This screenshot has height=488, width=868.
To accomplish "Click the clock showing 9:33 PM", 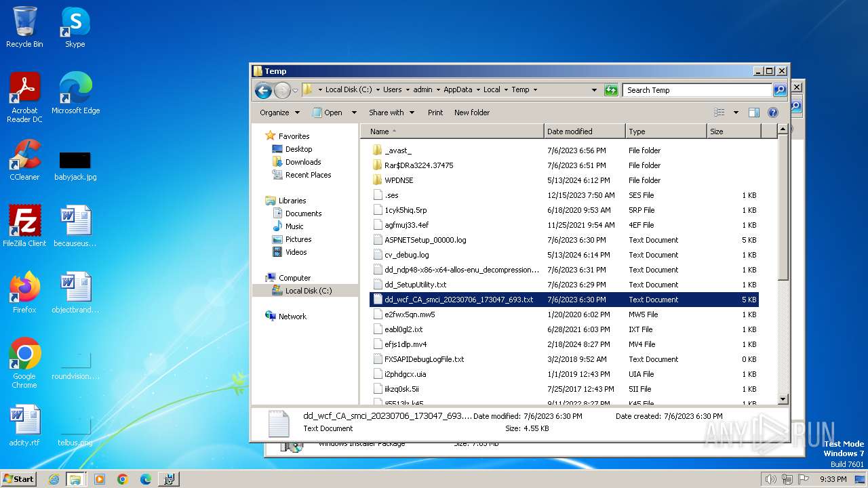I will tap(833, 479).
